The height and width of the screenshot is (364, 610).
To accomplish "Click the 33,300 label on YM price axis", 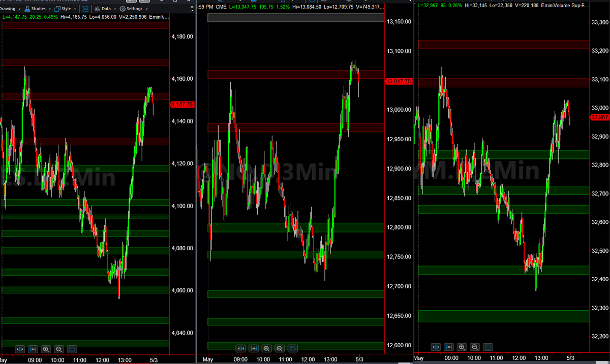I will pos(600,22).
